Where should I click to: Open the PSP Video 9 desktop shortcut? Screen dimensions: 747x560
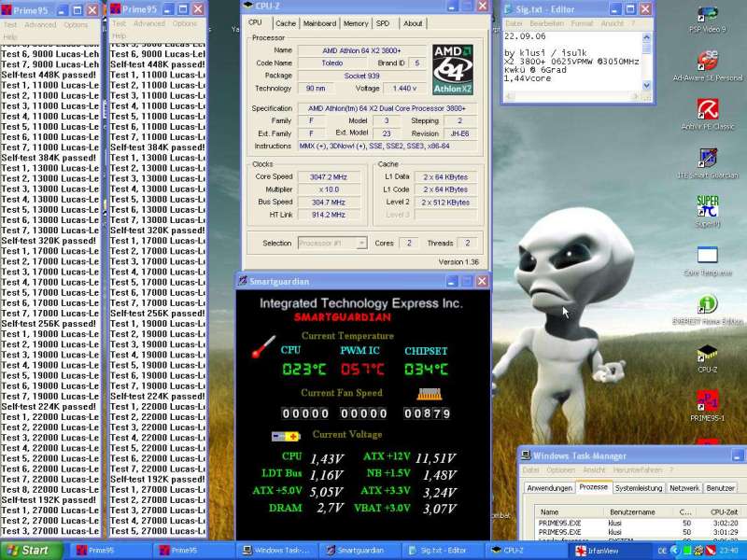[708, 20]
